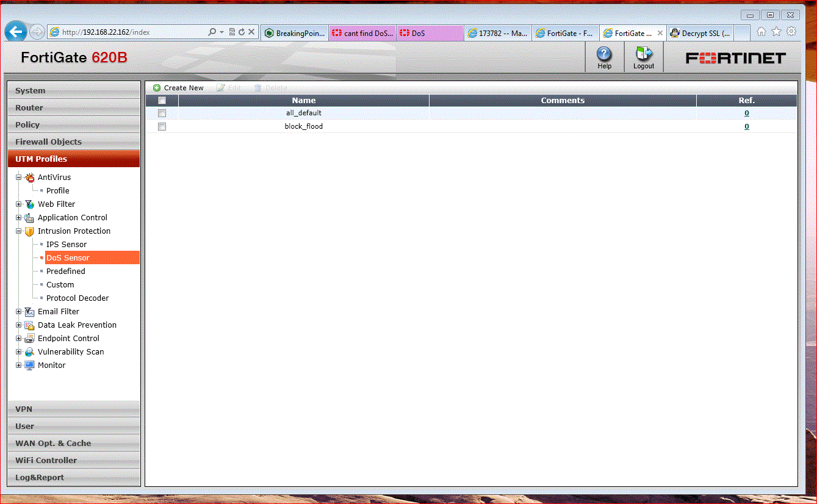Expand the Data Leak Prevention tree node
Viewport: 817px width, 504px height.
pyautogui.click(x=19, y=325)
